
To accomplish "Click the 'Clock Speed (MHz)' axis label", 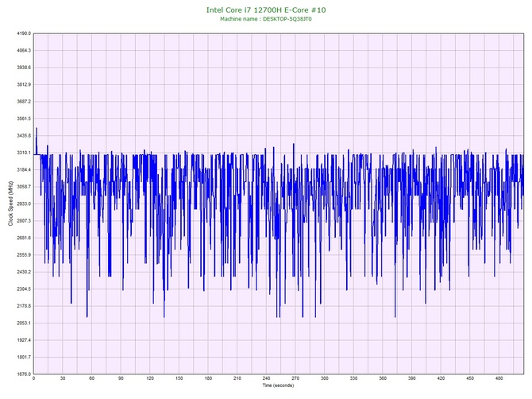I will click(10, 203).
